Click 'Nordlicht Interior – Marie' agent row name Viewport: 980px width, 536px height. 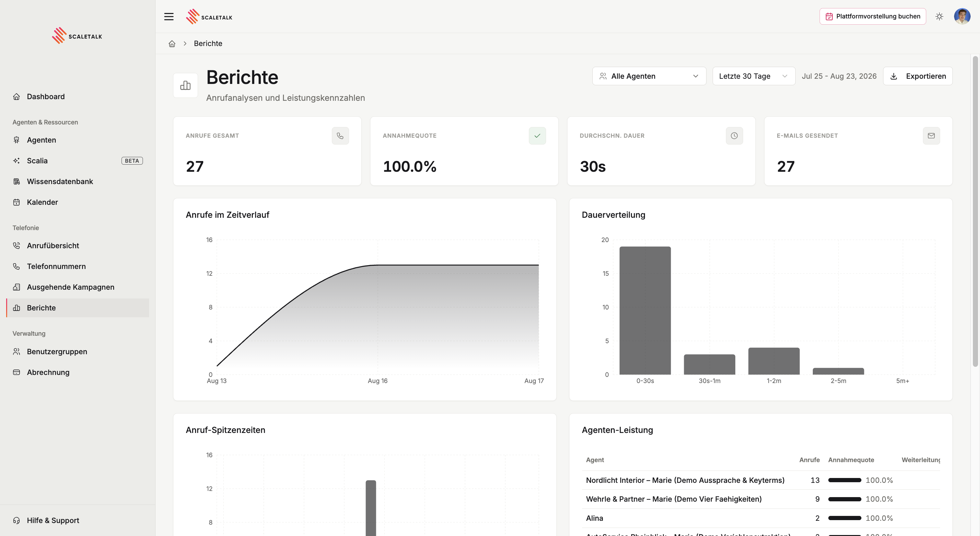point(685,481)
